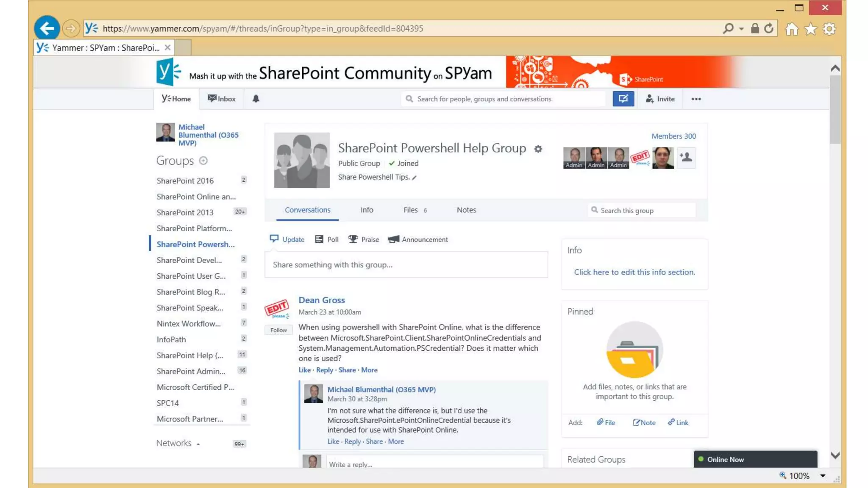Viewport: 868px width, 488px height.
Task: Open the Online Now chat bar
Action: coord(755,459)
